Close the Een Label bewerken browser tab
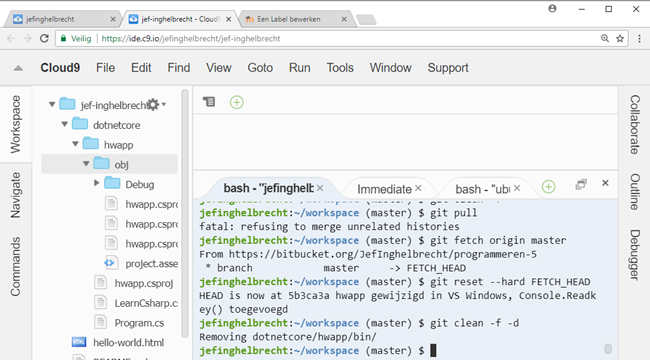650x360 pixels. coord(344,19)
